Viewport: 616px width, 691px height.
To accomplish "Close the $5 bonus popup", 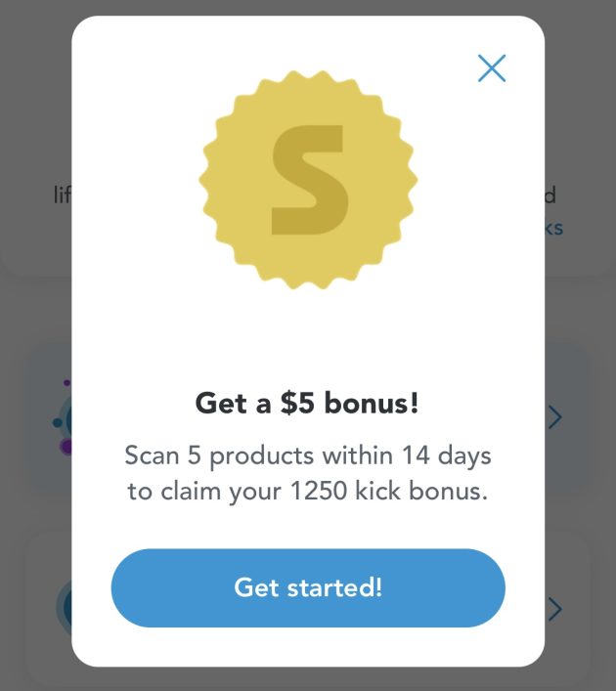I will click(492, 67).
